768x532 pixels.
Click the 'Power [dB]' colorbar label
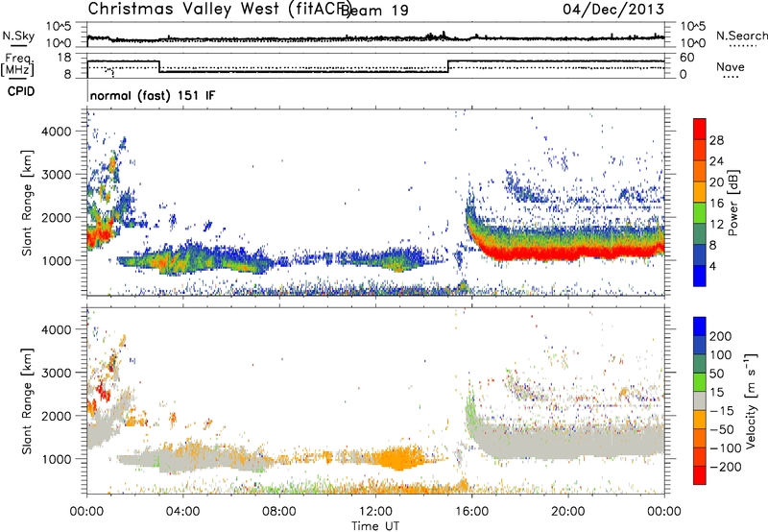click(733, 203)
